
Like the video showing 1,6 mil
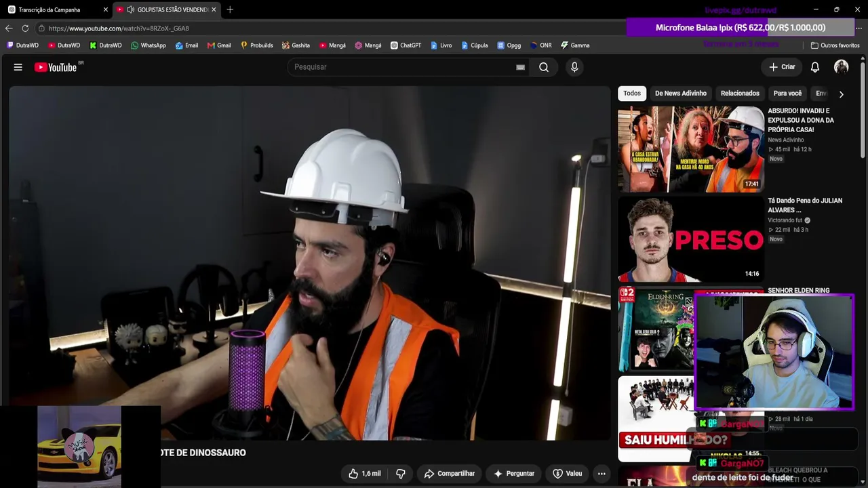[365, 474]
